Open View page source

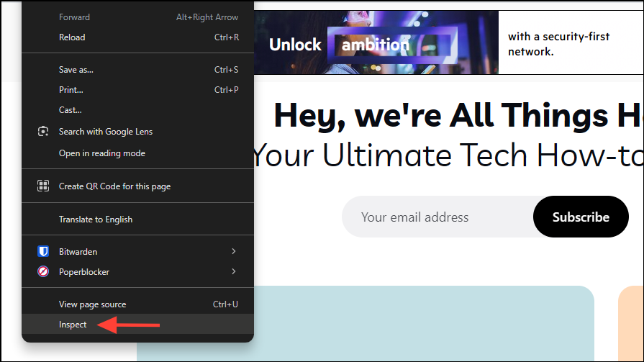92,304
